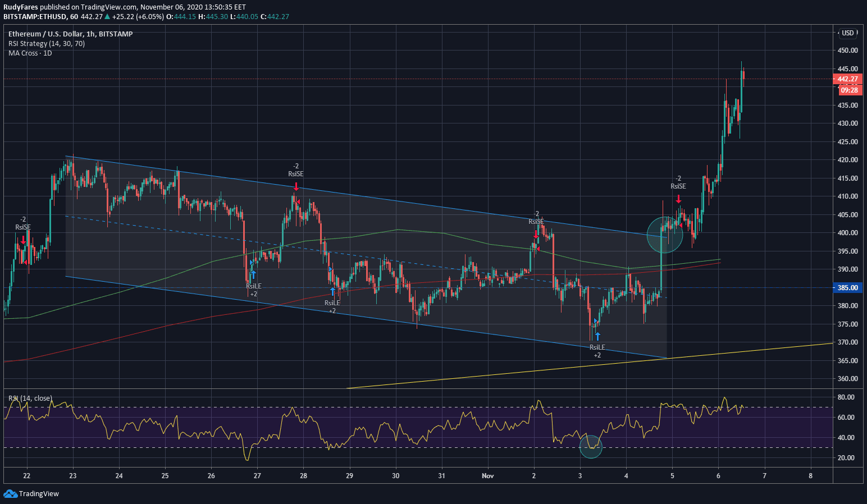Open the USD currency selector

(x=847, y=33)
